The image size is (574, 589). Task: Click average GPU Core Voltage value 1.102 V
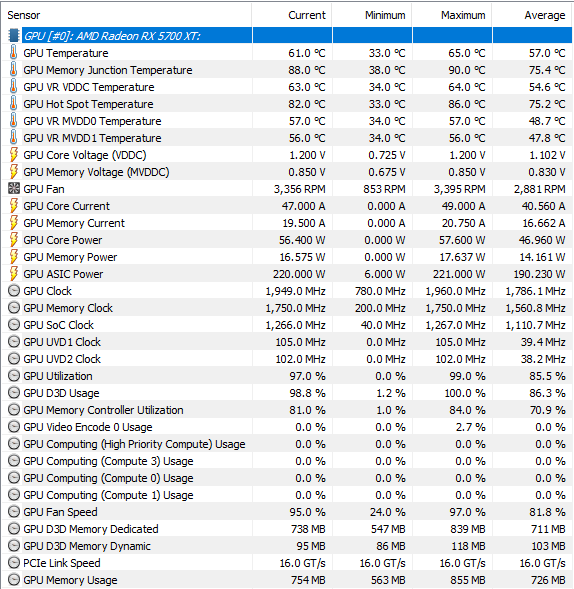pyautogui.click(x=547, y=155)
